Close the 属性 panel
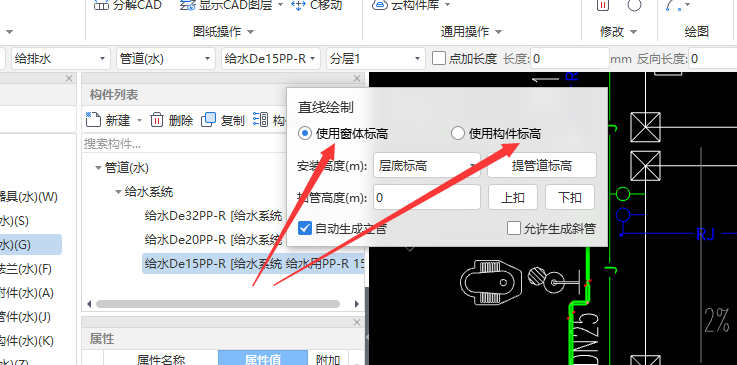This screenshot has width=737, height=365. coord(357,322)
